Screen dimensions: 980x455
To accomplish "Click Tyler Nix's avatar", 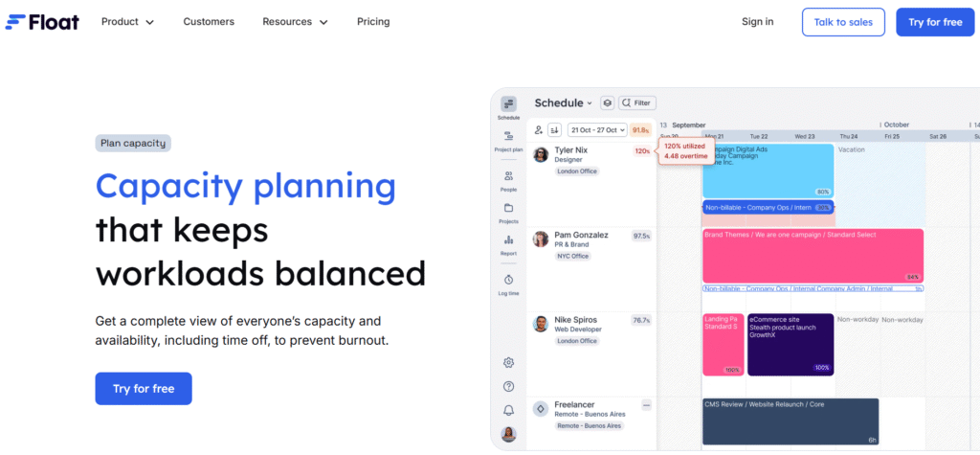I will (x=541, y=154).
